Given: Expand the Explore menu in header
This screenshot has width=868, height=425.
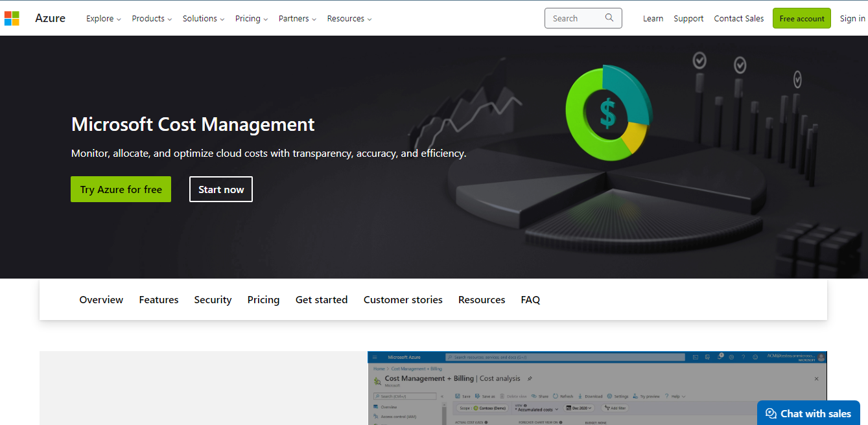Looking at the screenshot, I should pyautogui.click(x=104, y=18).
